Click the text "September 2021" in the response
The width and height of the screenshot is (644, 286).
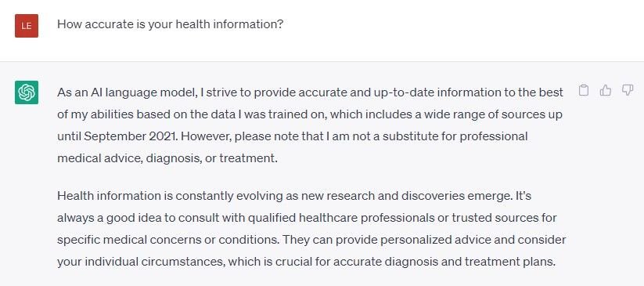pos(131,136)
